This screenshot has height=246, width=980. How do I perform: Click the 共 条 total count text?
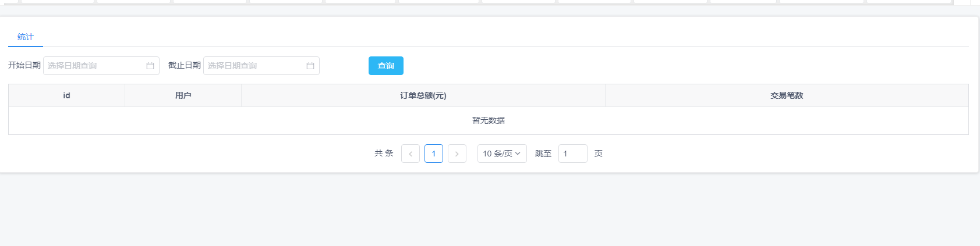point(384,154)
